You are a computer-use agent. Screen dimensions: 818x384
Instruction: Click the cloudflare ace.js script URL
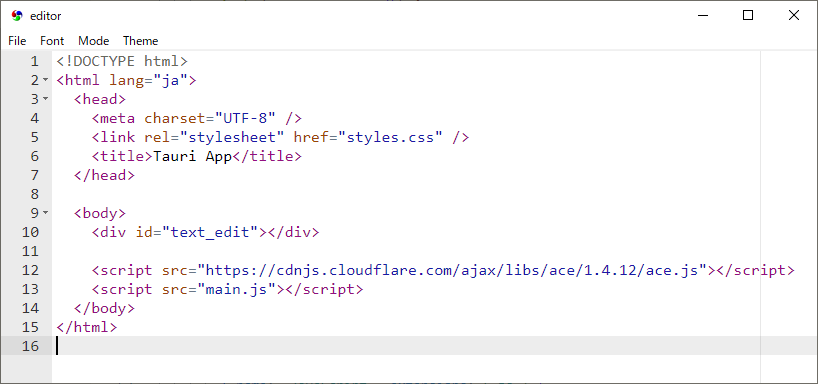pos(451,270)
